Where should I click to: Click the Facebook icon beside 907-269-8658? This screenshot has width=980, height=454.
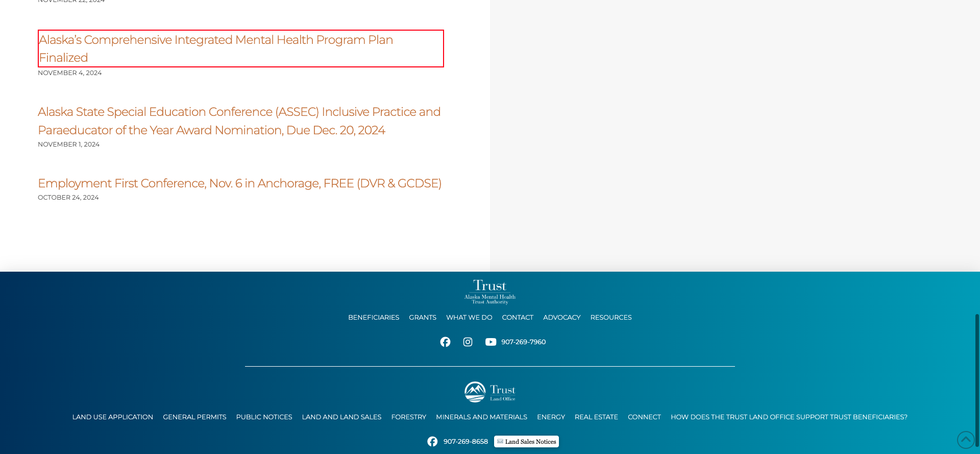432,442
